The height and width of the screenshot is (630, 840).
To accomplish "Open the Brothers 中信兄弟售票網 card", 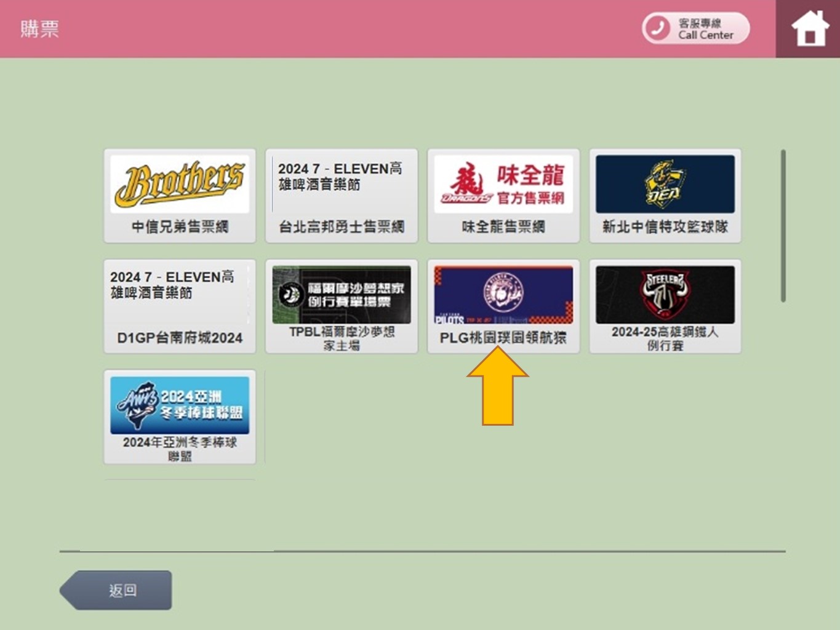I will 180,196.
